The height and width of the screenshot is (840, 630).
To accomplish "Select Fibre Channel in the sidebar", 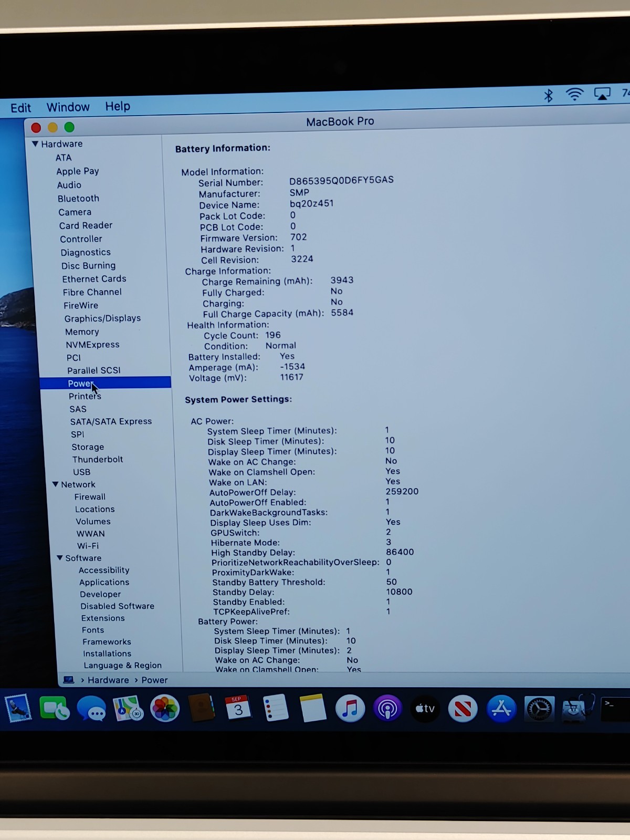I will (x=92, y=292).
